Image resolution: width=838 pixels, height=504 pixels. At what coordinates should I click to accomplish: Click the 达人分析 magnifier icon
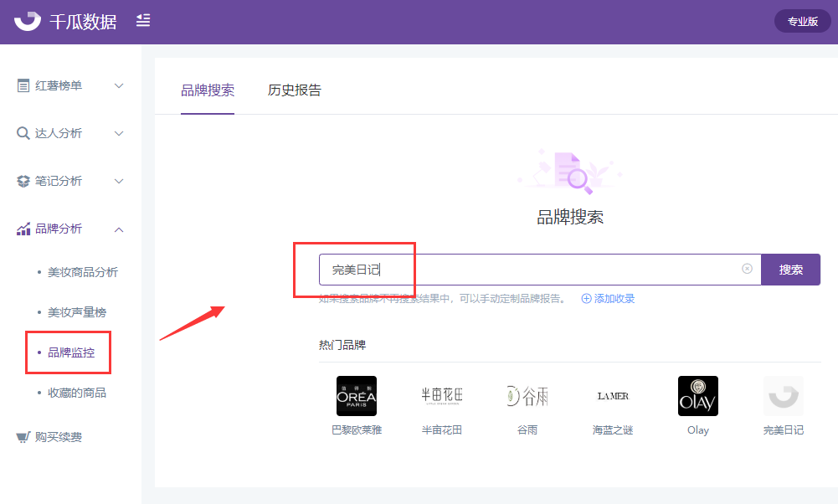(23, 133)
